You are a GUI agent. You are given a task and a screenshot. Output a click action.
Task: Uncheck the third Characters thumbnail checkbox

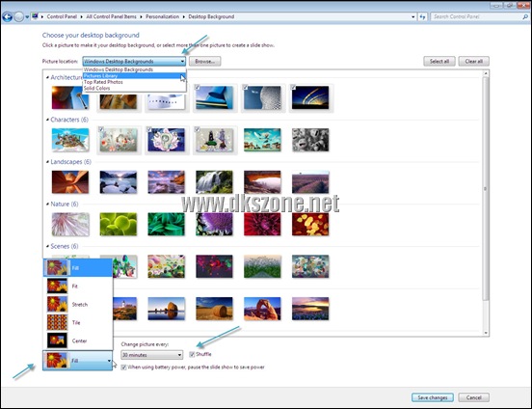149,129
